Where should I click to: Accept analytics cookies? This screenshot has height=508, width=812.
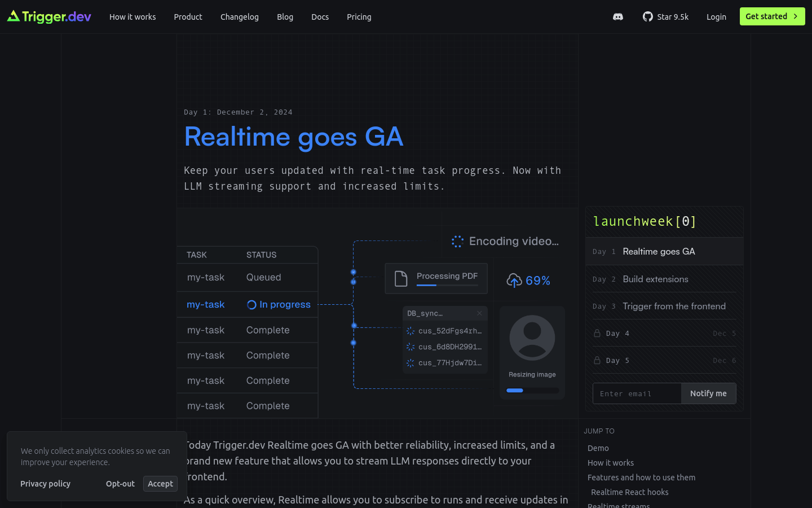click(160, 484)
